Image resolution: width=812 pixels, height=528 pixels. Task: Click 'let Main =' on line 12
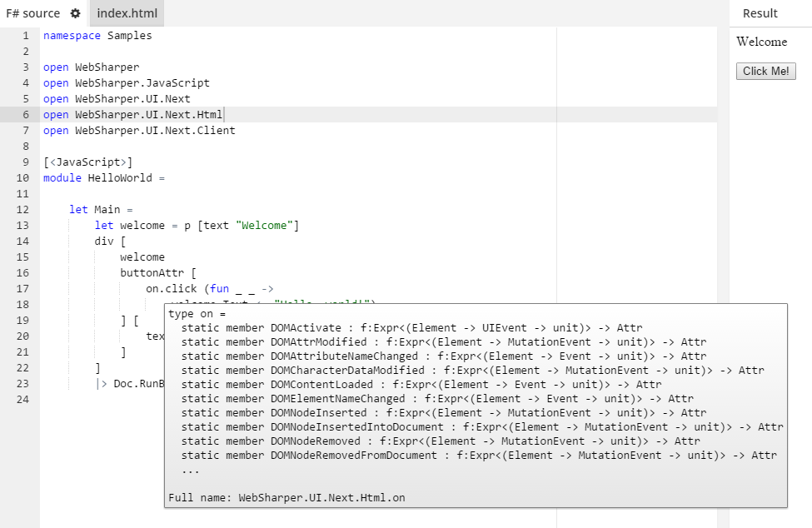tap(101, 210)
